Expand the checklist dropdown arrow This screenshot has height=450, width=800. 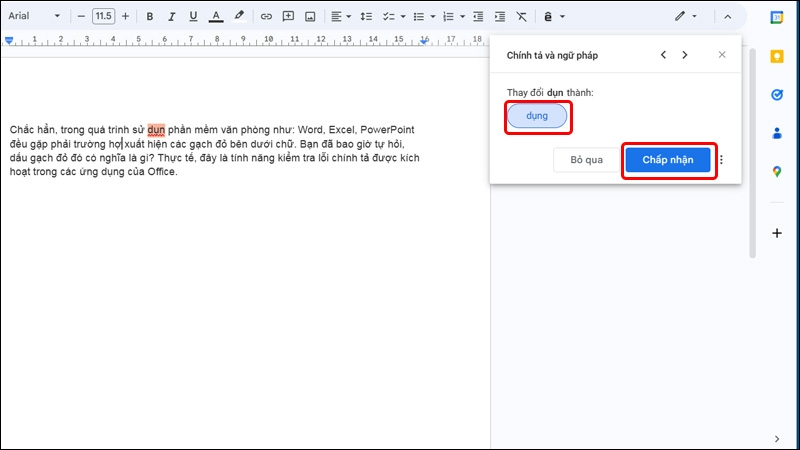(403, 16)
